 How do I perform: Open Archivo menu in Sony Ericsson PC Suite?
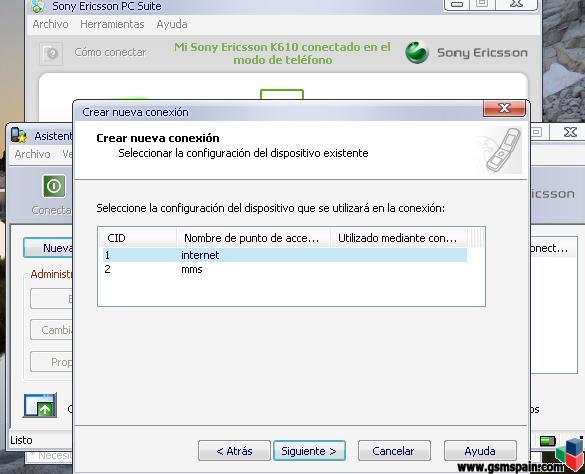click(50, 24)
